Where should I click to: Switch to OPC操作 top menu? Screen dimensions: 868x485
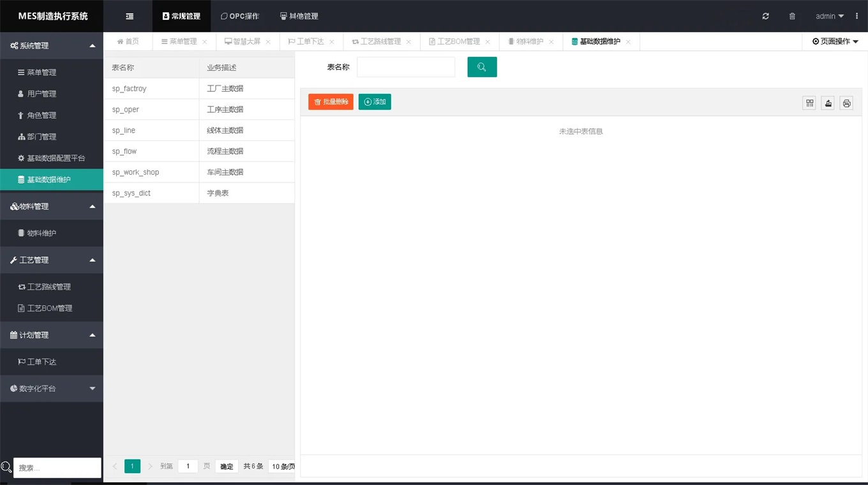click(x=239, y=16)
